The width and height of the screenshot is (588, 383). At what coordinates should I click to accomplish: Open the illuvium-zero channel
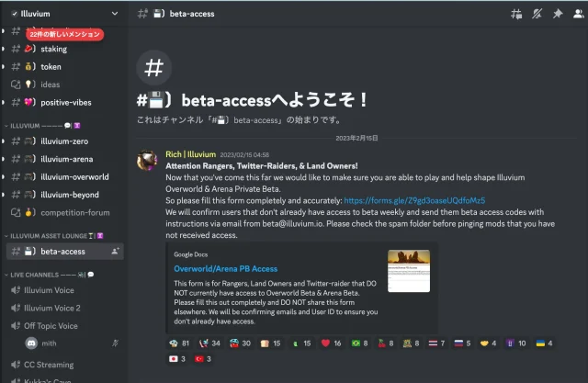[64, 141]
